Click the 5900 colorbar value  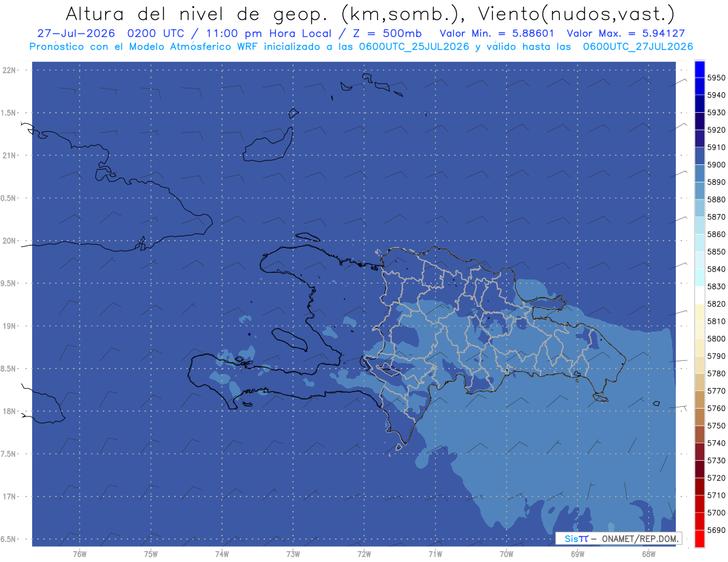point(716,165)
